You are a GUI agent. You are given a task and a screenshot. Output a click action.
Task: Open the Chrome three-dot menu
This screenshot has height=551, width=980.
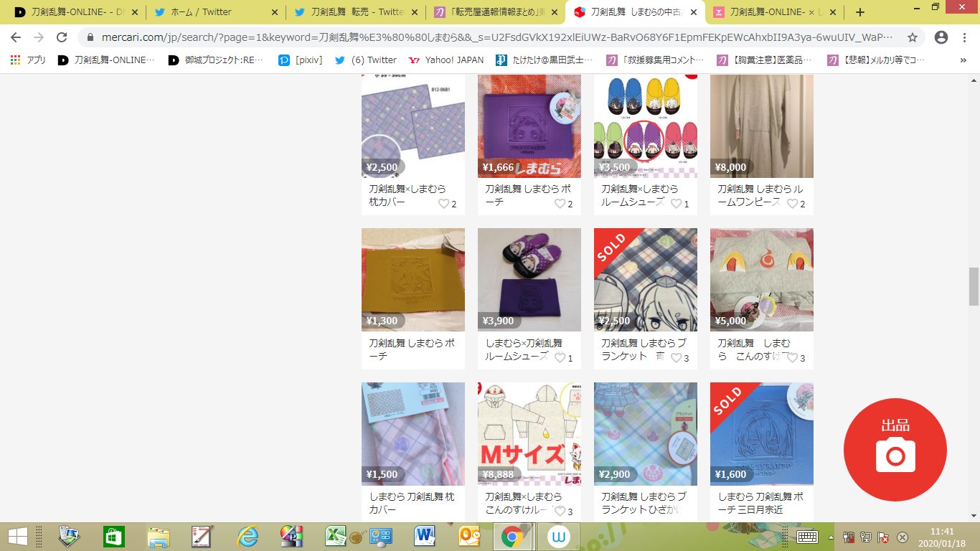coord(966,37)
